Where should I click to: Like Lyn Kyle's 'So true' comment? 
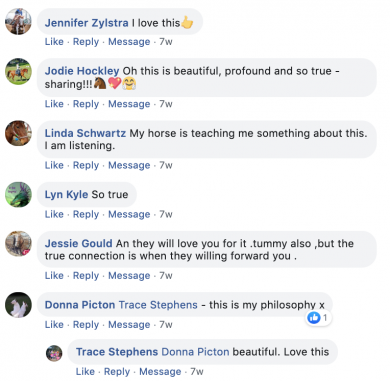(54, 214)
